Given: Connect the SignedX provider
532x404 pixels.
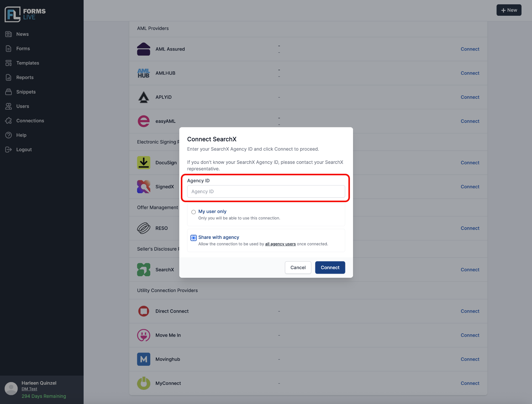Looking at the screenshot, I should click(470, 187).
